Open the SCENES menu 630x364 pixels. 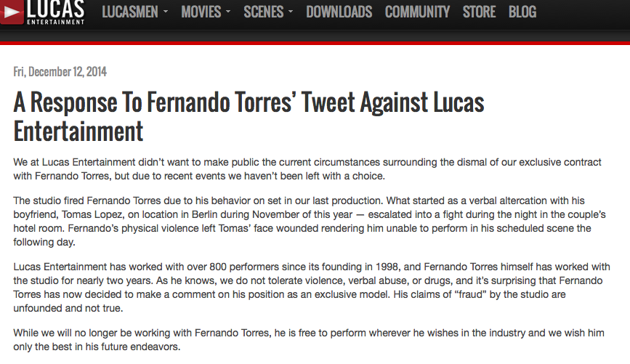point(264,12)
